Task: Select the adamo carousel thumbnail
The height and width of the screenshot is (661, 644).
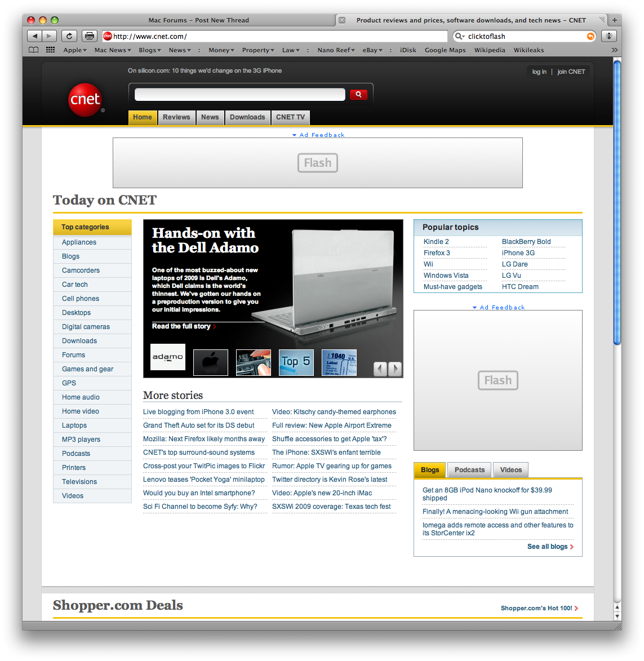Action: point(168,357)
